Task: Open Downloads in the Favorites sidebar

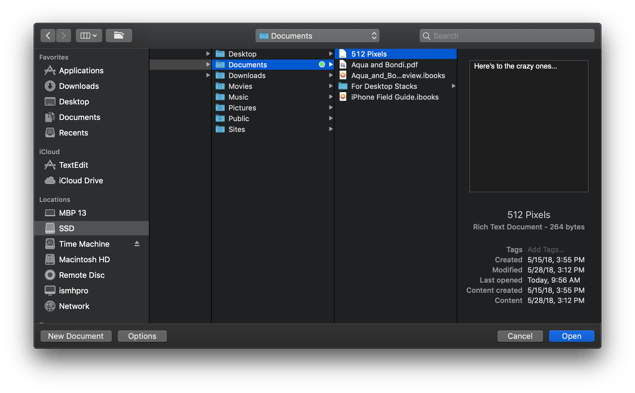Action: pyautogui.click(x=92, y=86)
